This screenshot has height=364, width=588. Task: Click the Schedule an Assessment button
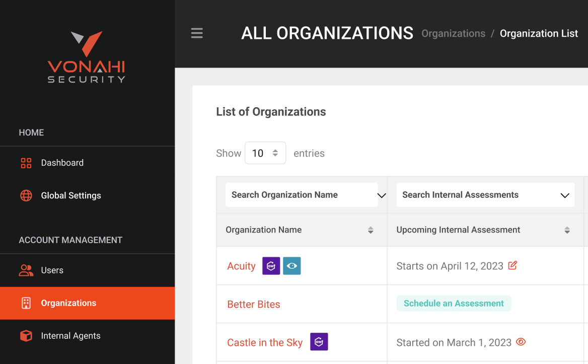(x=454, y=304)
